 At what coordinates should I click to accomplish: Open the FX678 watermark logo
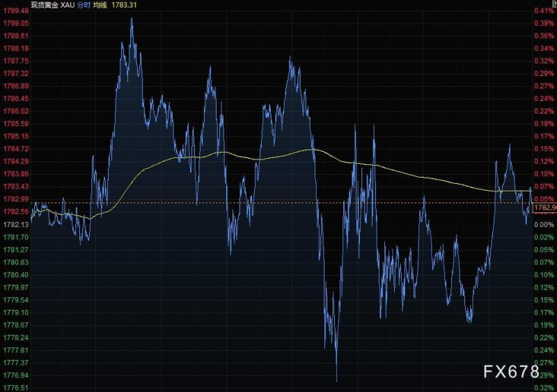tap(512, 372)
